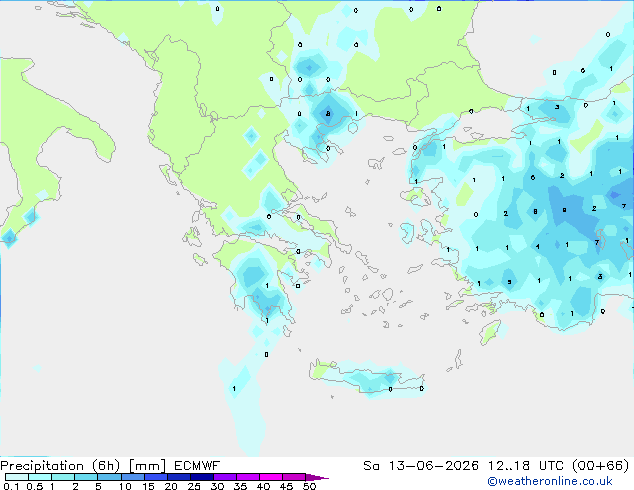The height and width of the screenshot is (490, 634).
Task: Select the 35 mm legend color swatch
Action: pos(247,477)
